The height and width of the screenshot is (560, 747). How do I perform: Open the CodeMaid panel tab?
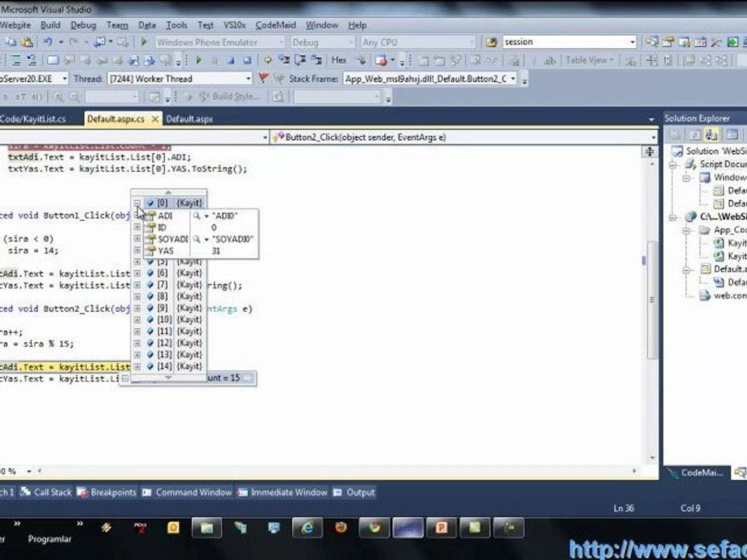pos(696,473)
